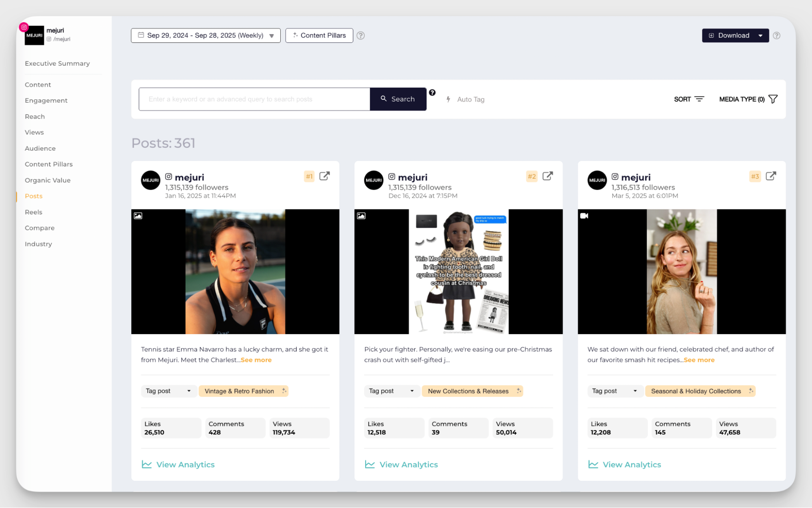Viewport: 812px width, 508px height.
Task: Open the SORT options icon
Action: point(699,99)
